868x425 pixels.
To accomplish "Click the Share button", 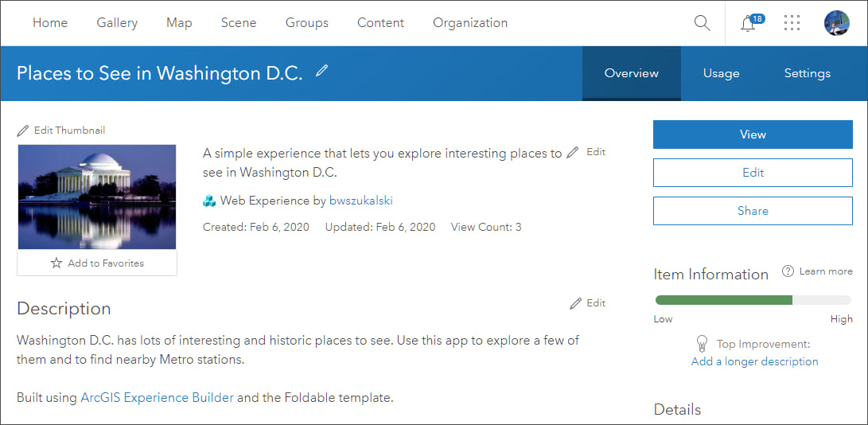I will (752, 211).
